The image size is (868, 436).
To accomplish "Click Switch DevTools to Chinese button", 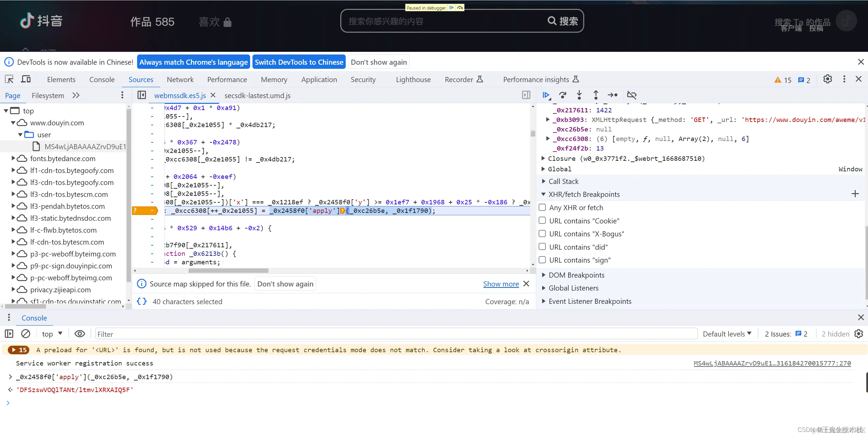I will tap(299, 62).
